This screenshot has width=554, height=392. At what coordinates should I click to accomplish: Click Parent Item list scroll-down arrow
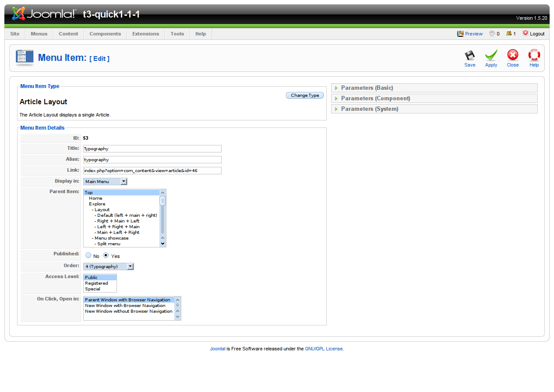162,244
